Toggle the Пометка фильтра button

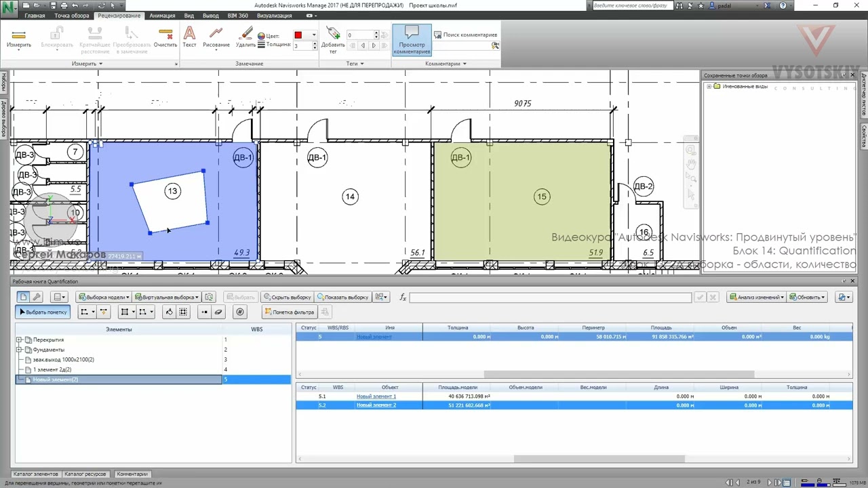click(289, 312)
